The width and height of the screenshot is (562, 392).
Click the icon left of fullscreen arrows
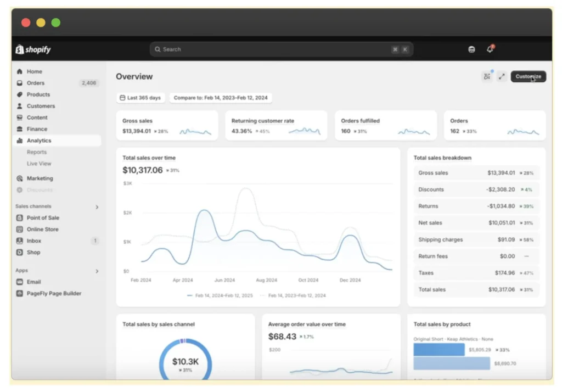pos(487,77)
